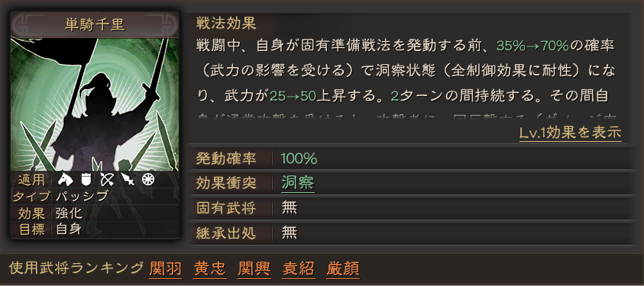Click the right ornament beside 単騎千里 title
The width and height of the screenshot is (644, 286).
pos(165,25)
